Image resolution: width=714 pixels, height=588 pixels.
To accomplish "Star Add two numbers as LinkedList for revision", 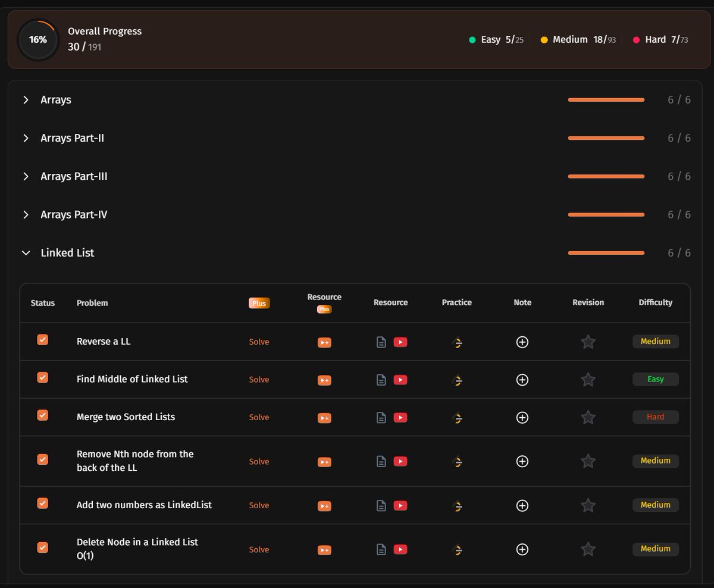I will click(588, 506).
